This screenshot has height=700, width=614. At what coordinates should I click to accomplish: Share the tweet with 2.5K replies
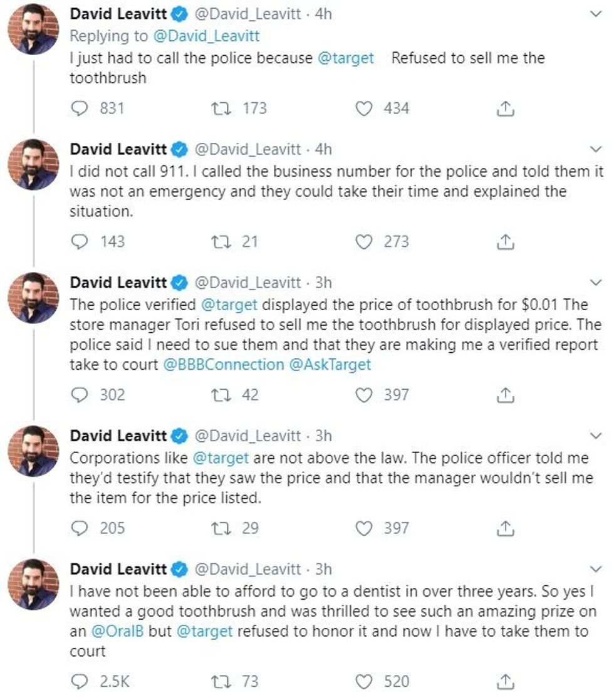[x=505, y=682]
